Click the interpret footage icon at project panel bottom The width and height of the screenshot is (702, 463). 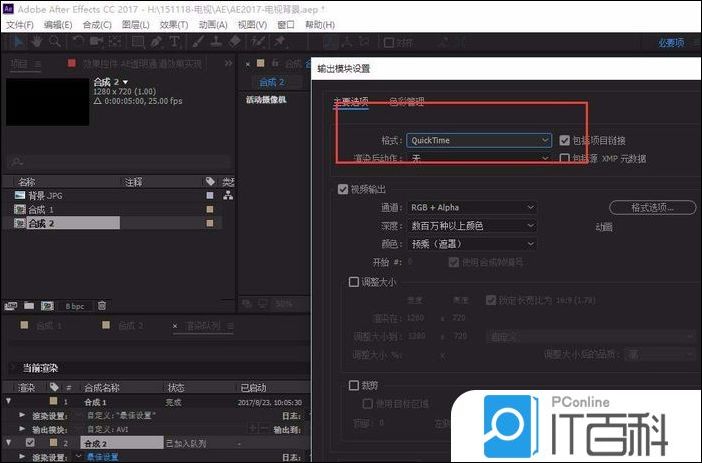pos(11,304)
